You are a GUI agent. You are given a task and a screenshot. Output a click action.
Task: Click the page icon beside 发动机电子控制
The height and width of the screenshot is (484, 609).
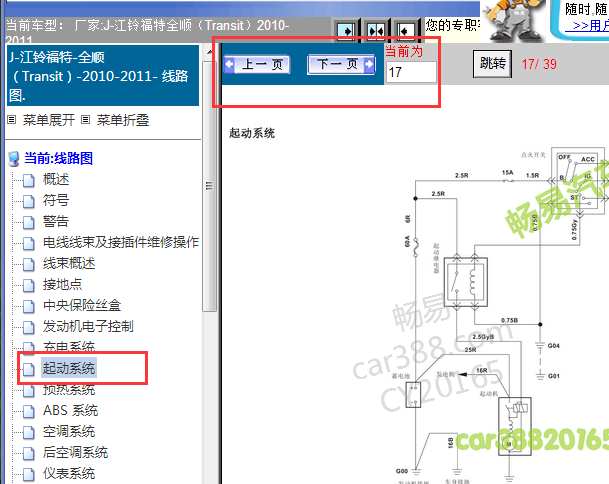(28, 327)
